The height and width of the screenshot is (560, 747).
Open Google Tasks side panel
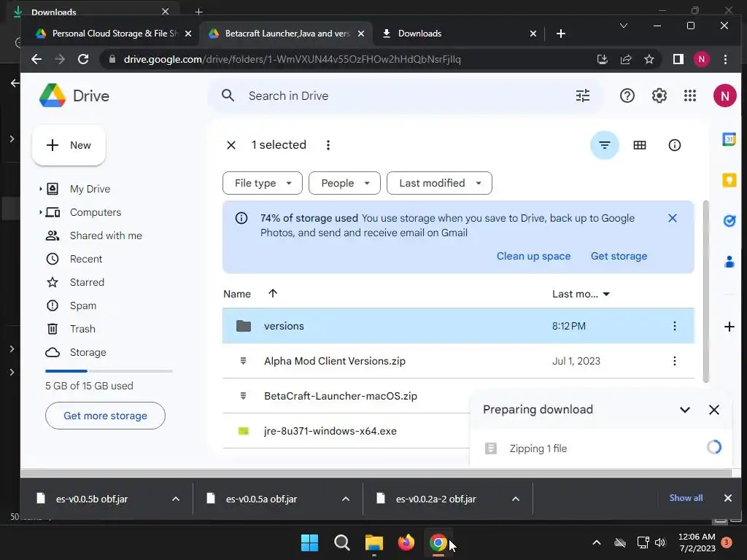point(729,221)
